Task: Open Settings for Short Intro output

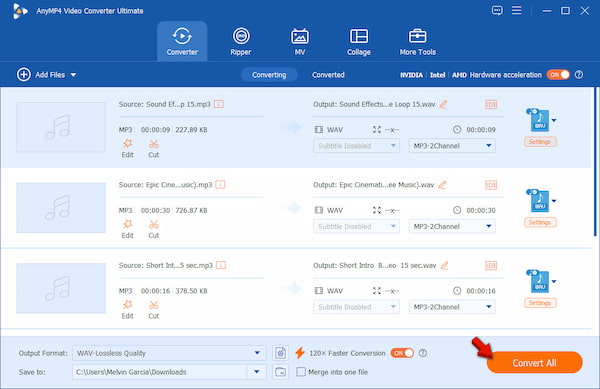Action: pos(540,303)
